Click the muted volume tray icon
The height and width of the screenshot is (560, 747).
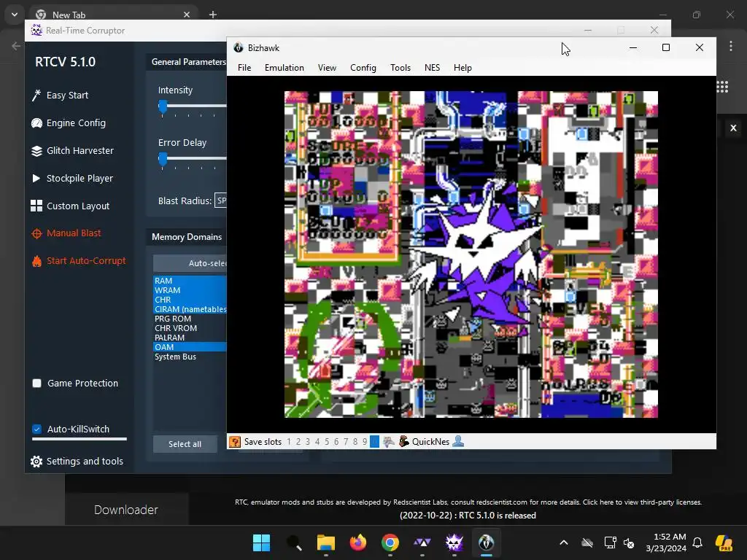pos(629,542)
